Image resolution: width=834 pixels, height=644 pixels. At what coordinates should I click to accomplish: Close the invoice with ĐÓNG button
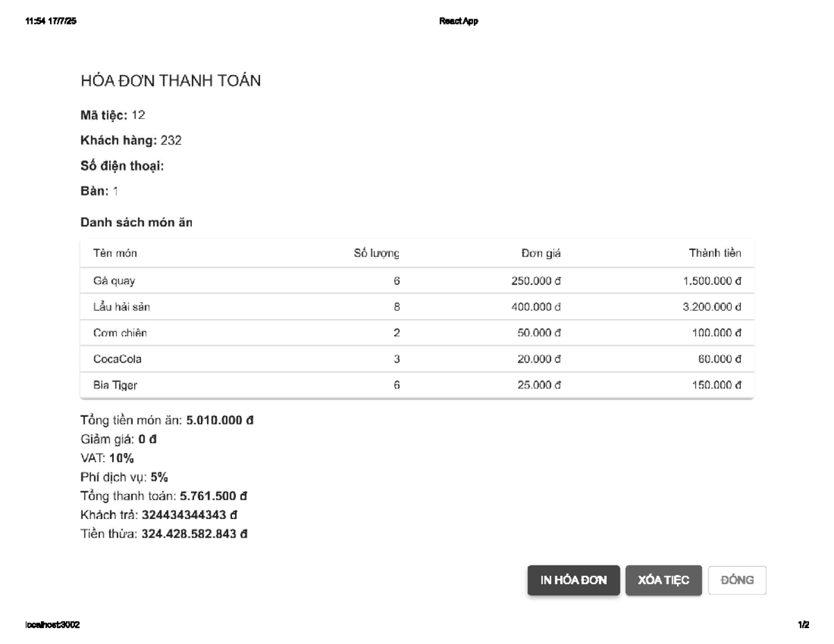pos(737,580)
